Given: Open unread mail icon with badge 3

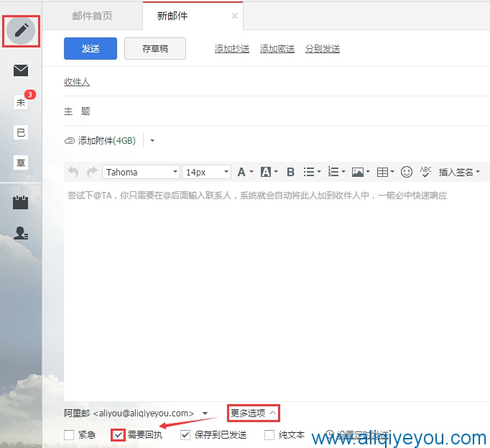Looking at the screenshot, I should click(21, 102).
